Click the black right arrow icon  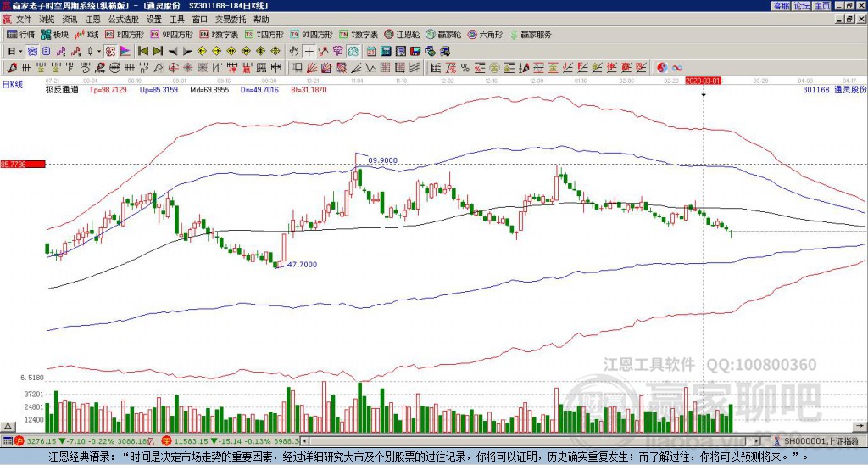(x=187, y=52)
